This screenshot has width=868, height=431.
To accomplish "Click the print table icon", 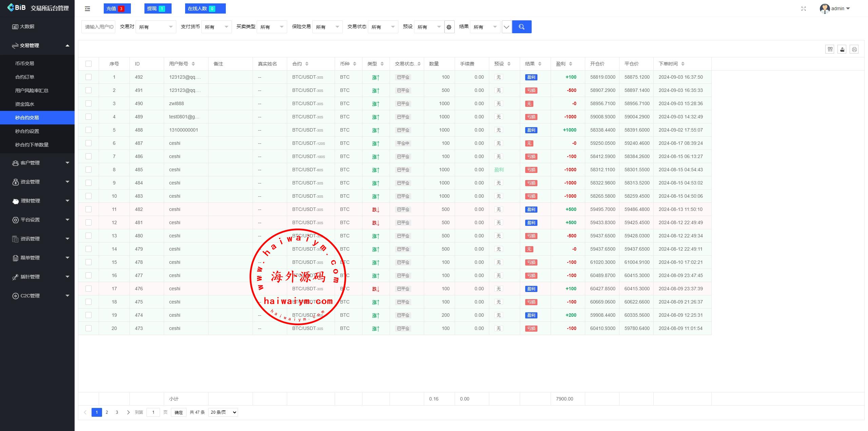I will coord(854,50).
